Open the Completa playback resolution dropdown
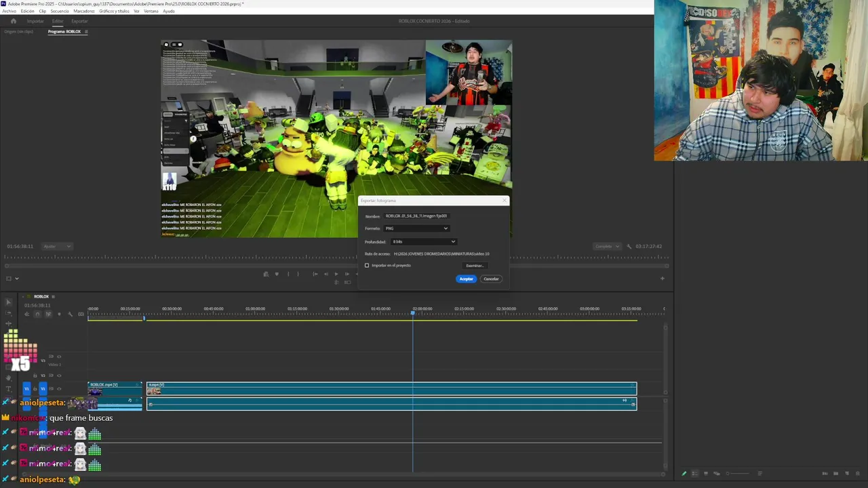 tap(607, 246)
